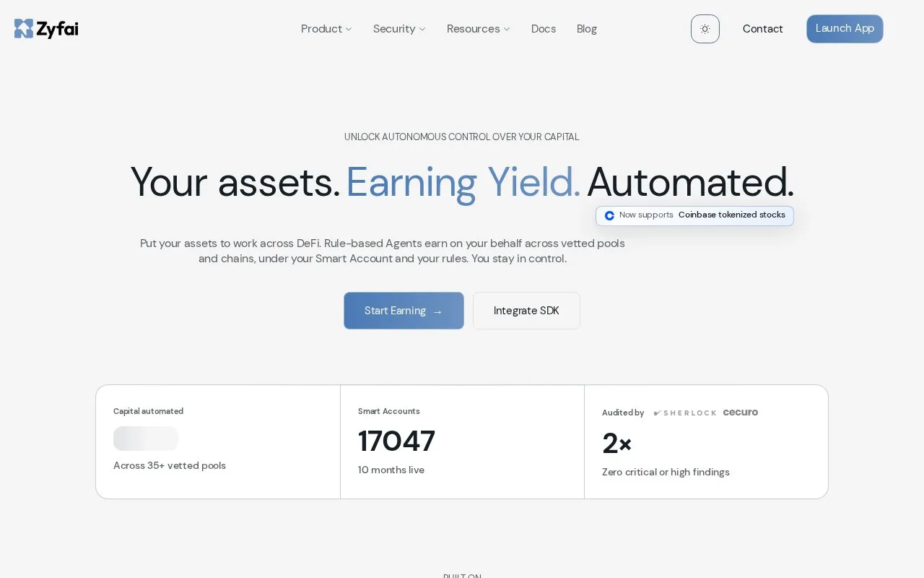Toggle the light/dark theme sun button

pyautogui.click(x=705, y=29)
